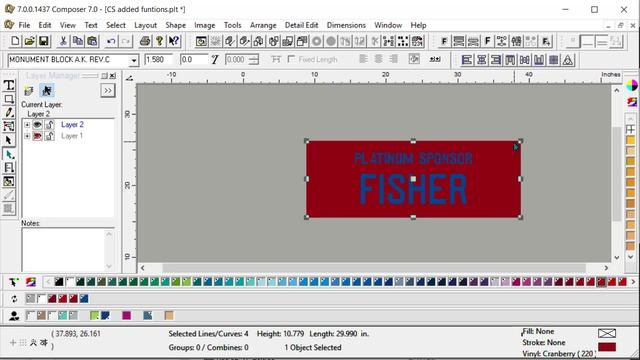Image resolution: width=640 pixels, height=360 pixels.
Task: Cut selection with the scissors icon
Action: coord(63,41)
